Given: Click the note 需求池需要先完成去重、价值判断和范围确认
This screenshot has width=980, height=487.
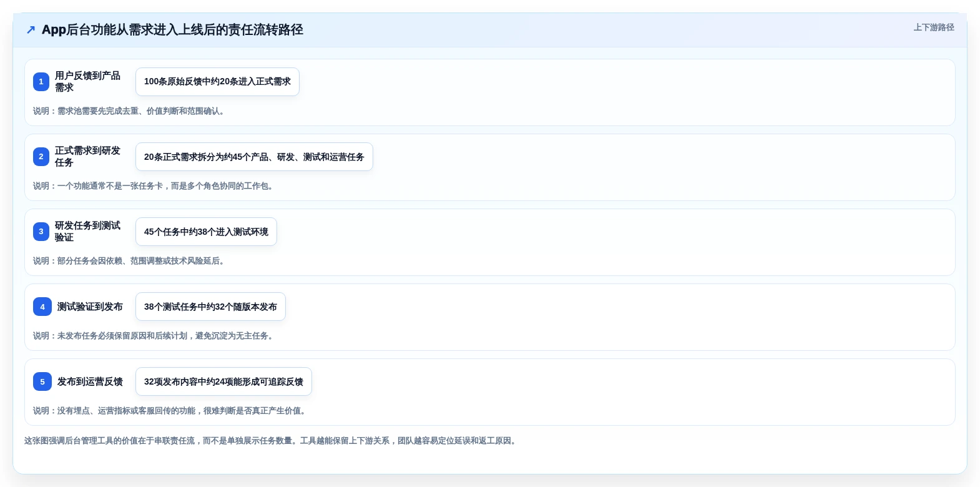Looking at the screenshot, I should tap(130, 111).
